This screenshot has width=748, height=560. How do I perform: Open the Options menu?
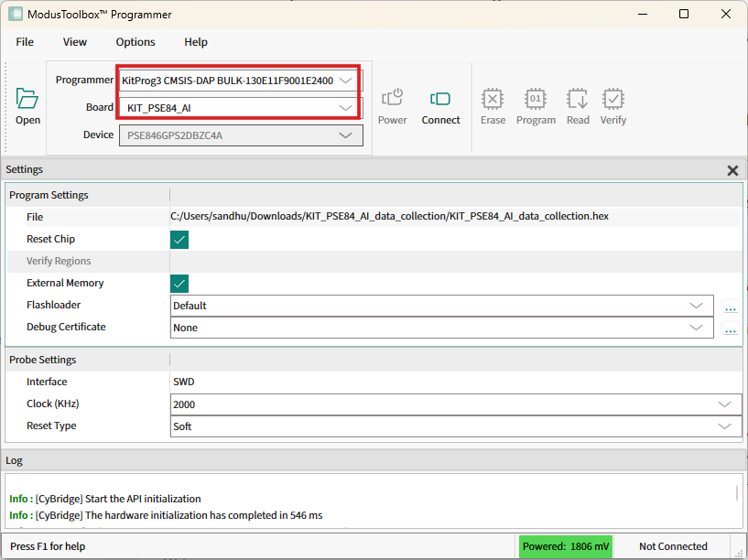[x=136, y=42]
